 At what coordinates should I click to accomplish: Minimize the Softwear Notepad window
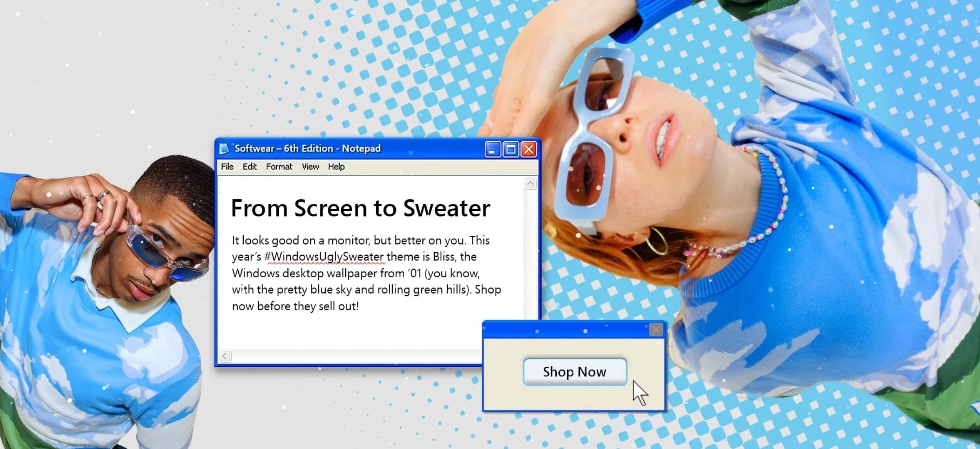pos(493,149)
